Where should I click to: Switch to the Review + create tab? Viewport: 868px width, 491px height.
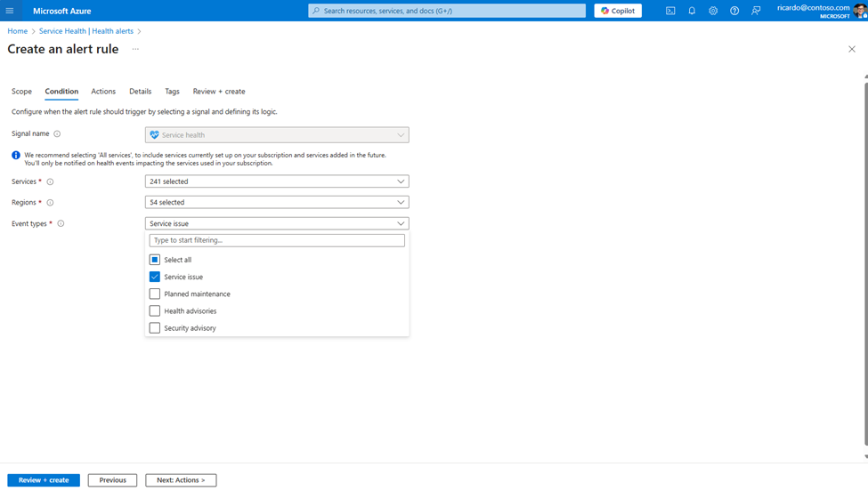[x=219, y=92]
